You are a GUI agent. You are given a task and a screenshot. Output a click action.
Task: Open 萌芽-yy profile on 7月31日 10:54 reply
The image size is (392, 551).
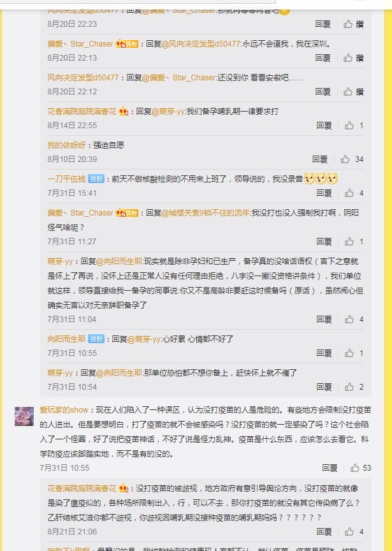click(60, 373)
